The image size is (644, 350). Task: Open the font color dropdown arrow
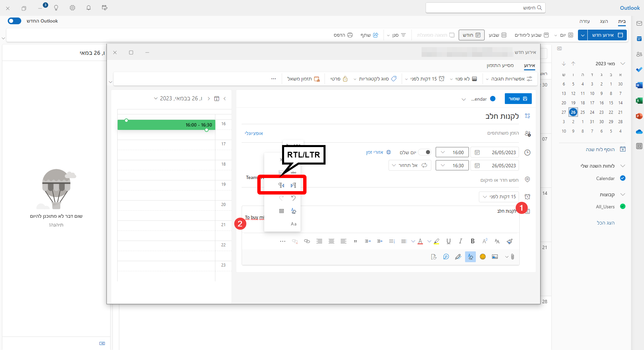point(413,241)
